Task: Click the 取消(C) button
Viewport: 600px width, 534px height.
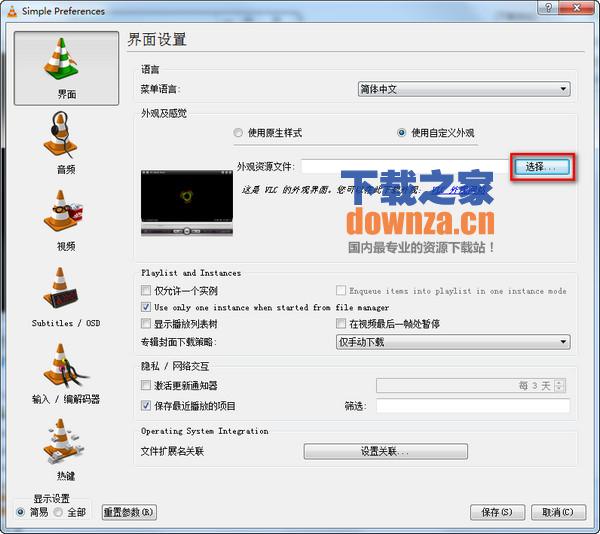Action: [x=558, y=512]
